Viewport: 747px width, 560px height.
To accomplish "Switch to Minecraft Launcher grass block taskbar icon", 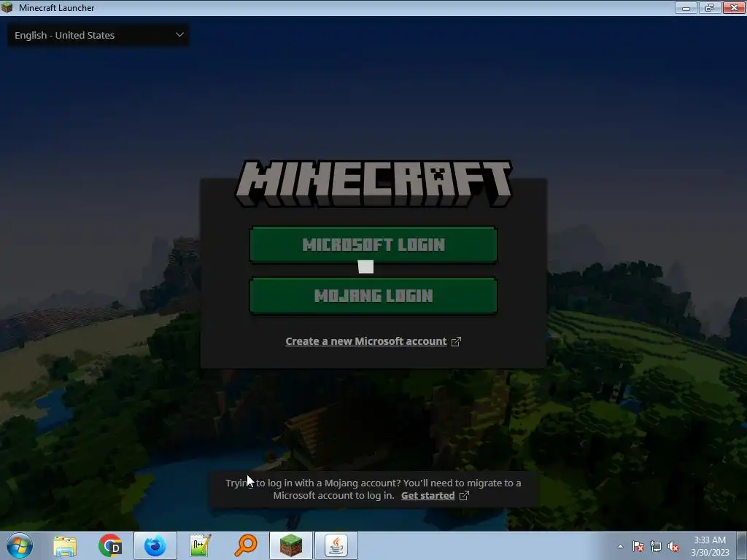I will pyautogui.click(x=291, y=545).
